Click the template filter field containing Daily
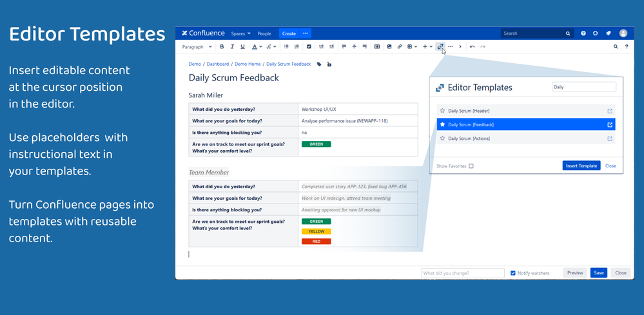 pyautogui.click(x=584, y=87)
